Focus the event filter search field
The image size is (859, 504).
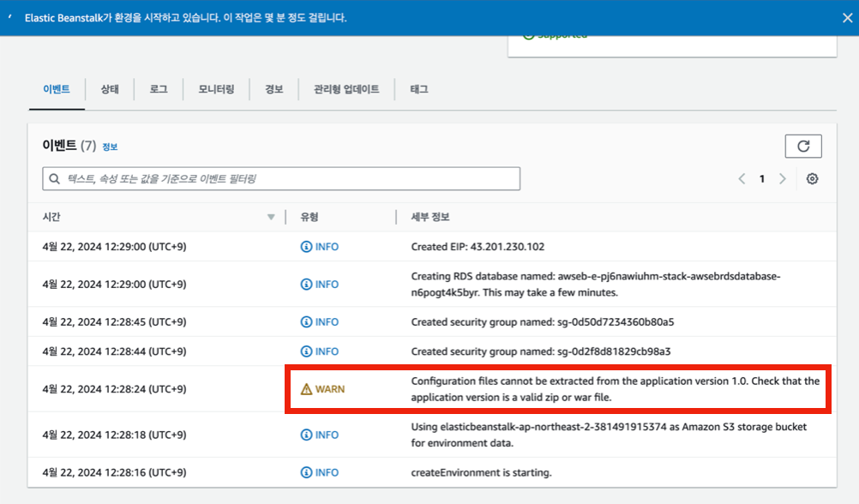click(x=281, y=178)
